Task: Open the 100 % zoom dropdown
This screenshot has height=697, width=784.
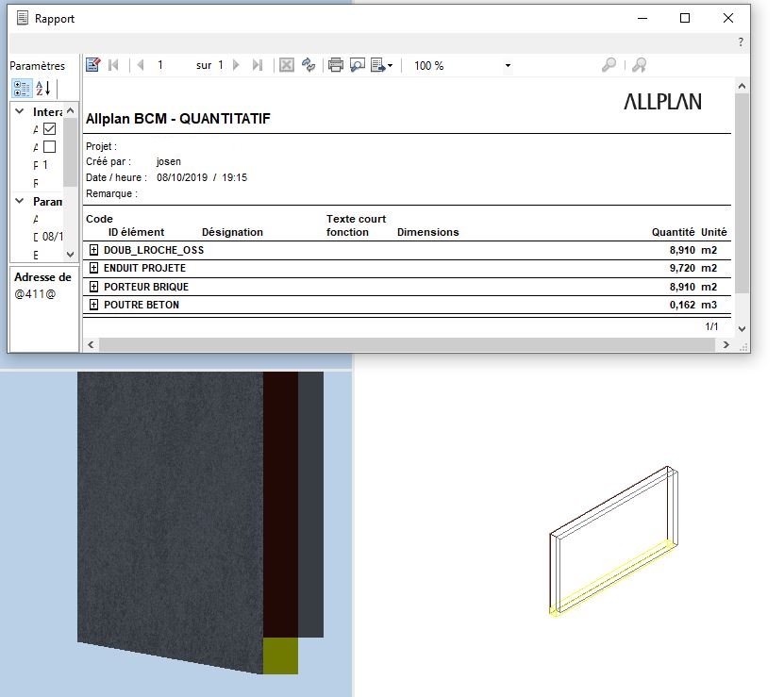Action: click(x=508, y=65)
